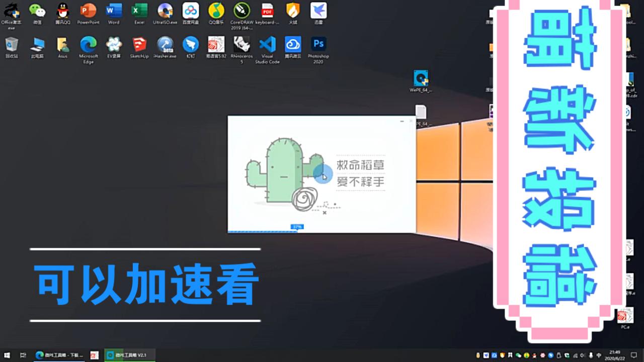Launch Xunlei bird desktop icon
The height and width of the screenshot is (362, 644).
318,14
